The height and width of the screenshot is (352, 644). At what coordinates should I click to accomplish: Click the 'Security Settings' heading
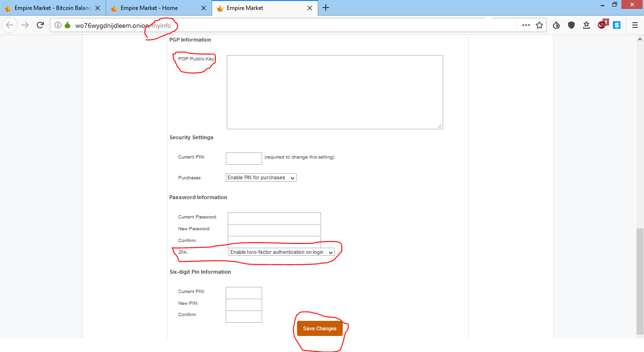[191, 137]
